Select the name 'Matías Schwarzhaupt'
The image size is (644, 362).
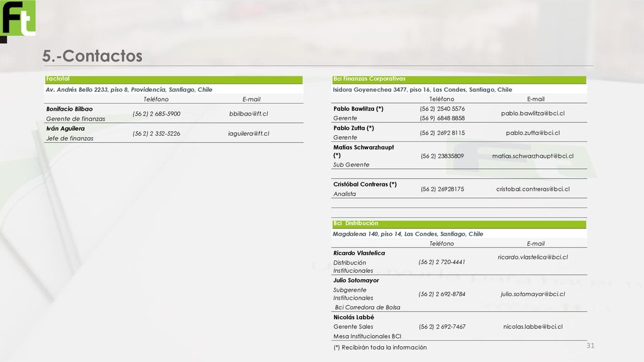tap(364, 147)
